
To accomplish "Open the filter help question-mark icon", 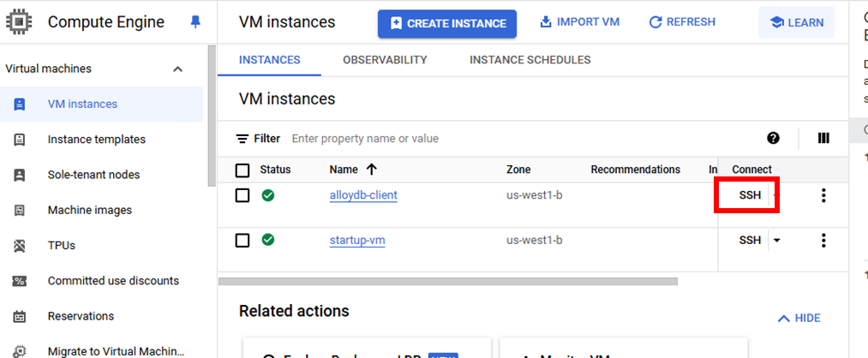I will 774,139.
